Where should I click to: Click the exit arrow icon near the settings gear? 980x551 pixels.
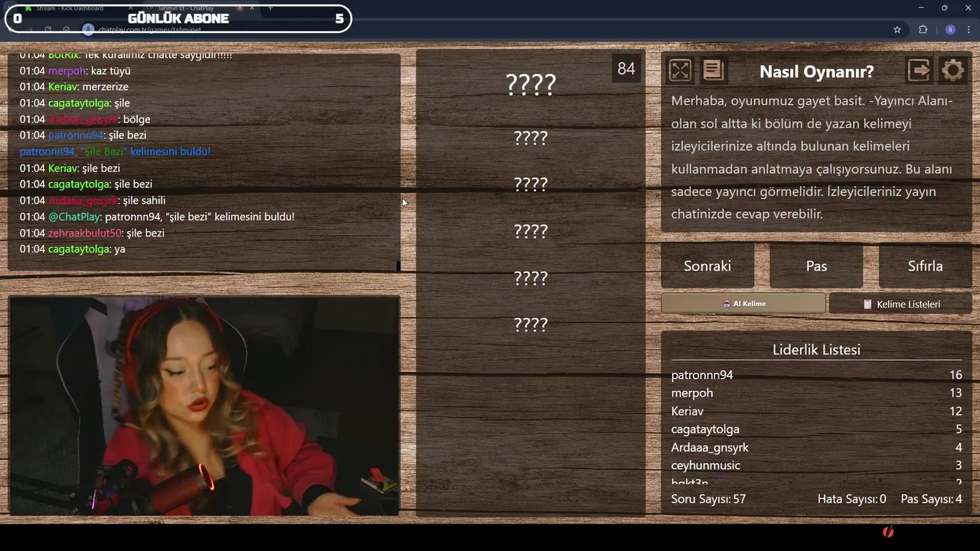(919, 70)
